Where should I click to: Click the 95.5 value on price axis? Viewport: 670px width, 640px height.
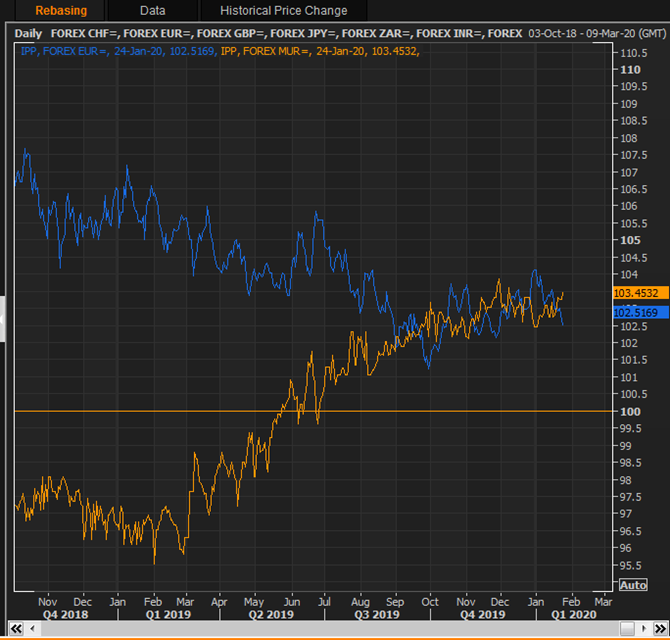pos(631,565)
